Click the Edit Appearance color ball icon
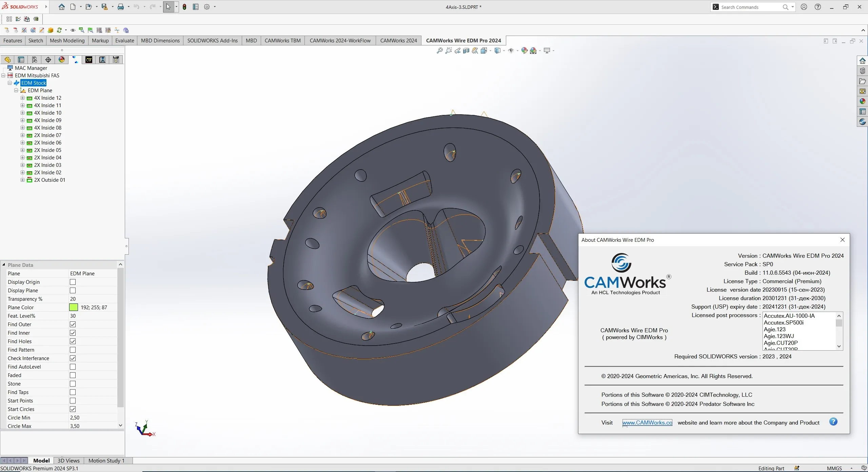The width and height of the screenshot is (868, 472). tap(524, 51)
